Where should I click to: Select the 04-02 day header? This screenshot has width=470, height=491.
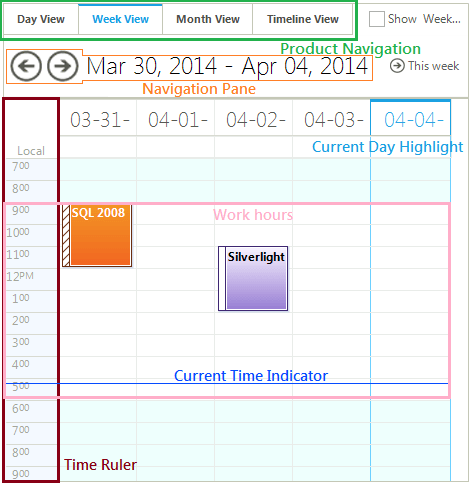point(254,119)
